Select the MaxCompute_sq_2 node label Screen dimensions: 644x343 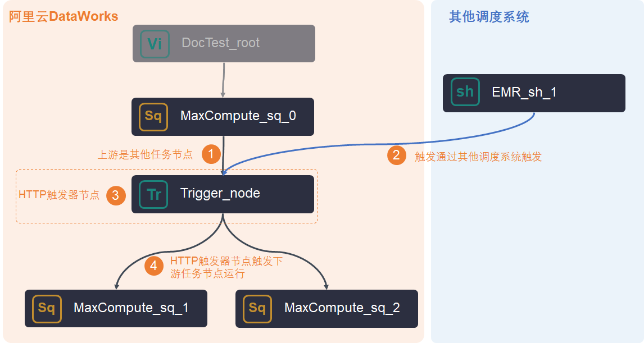coord(342,308)
